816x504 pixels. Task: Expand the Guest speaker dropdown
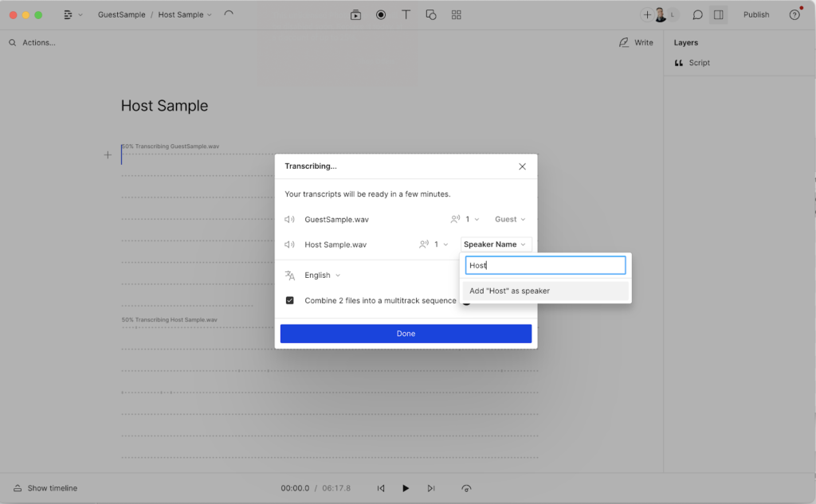(x=510, y=219)
